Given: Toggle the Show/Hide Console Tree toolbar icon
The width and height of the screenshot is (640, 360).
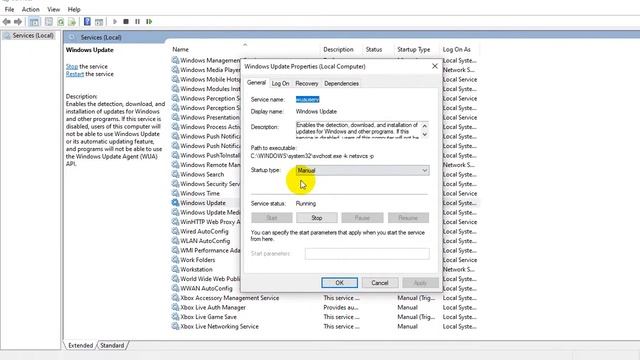Looking at the screenshot, I should pos(34,22).
